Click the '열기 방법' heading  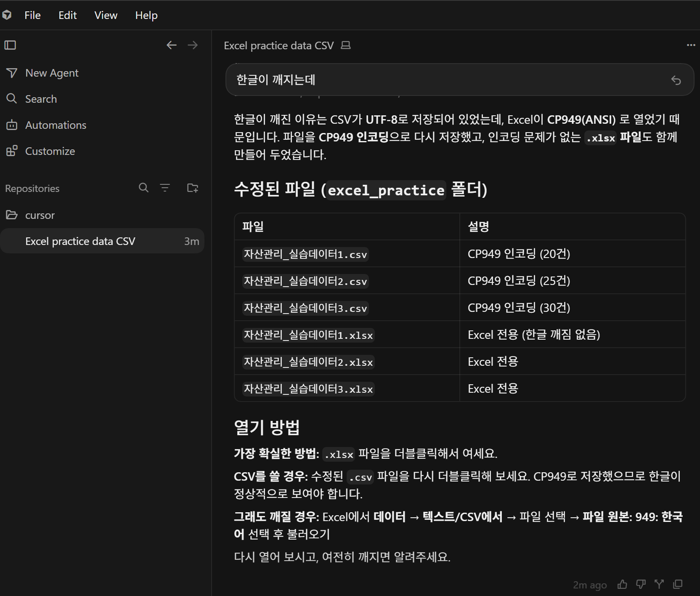267,427
